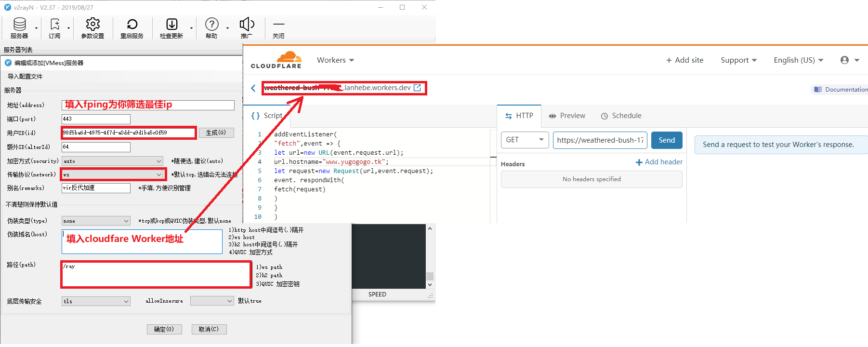
Task: Open parameter settings (参数设置) gear icon
Action: pyautogui.click(x=92, y=24)
